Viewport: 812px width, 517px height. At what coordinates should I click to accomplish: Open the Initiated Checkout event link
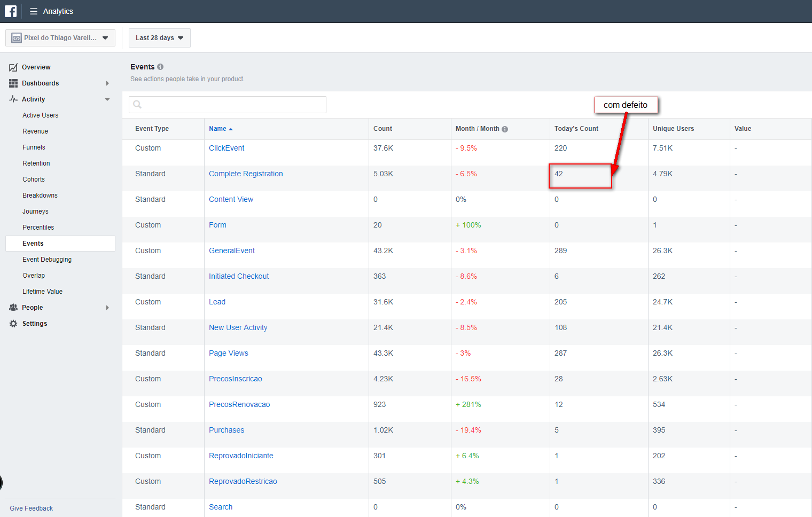pos(239,276)
